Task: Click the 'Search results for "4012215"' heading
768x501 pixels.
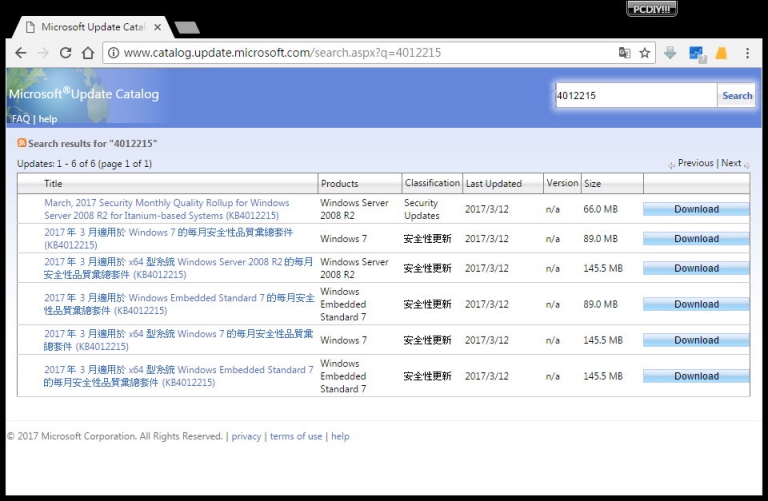Action: click(93, 143)
